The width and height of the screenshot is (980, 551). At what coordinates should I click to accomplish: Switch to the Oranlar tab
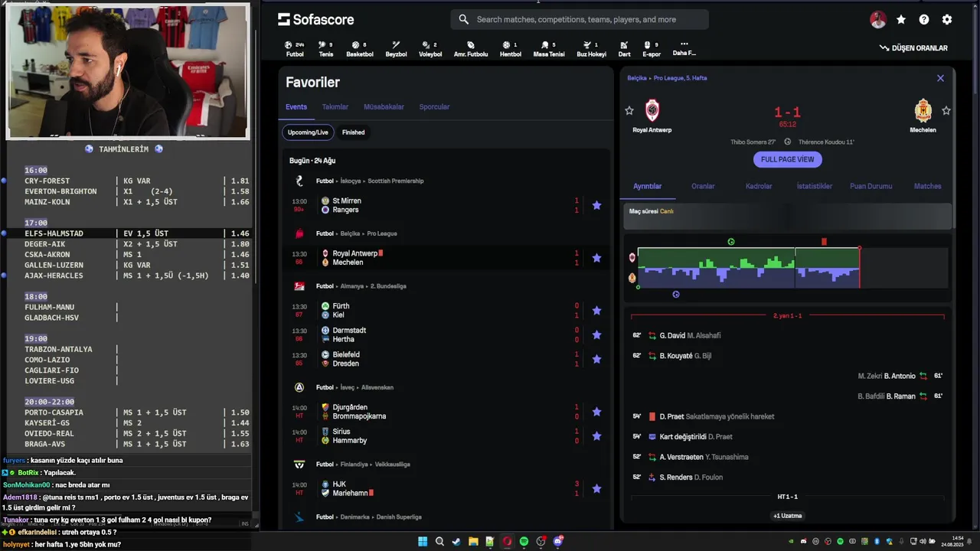(x=703, y=186)
